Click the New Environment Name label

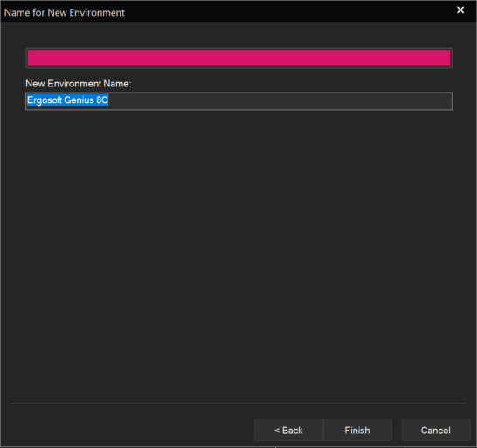[79, 84]
